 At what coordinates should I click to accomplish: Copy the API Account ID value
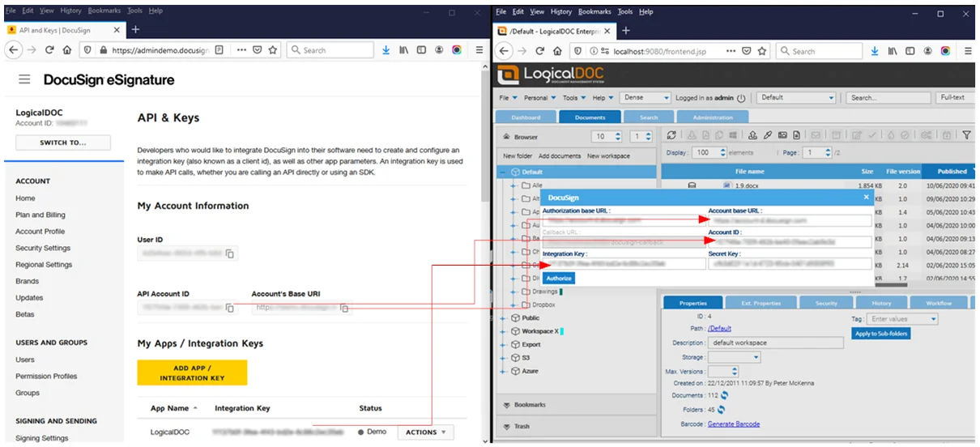tap(230, 308)
